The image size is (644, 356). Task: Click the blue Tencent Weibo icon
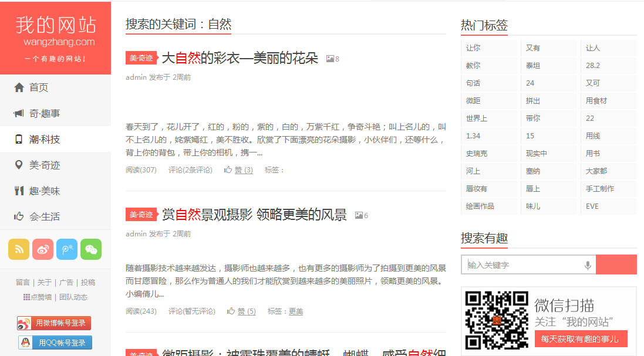tap(67, 249)
